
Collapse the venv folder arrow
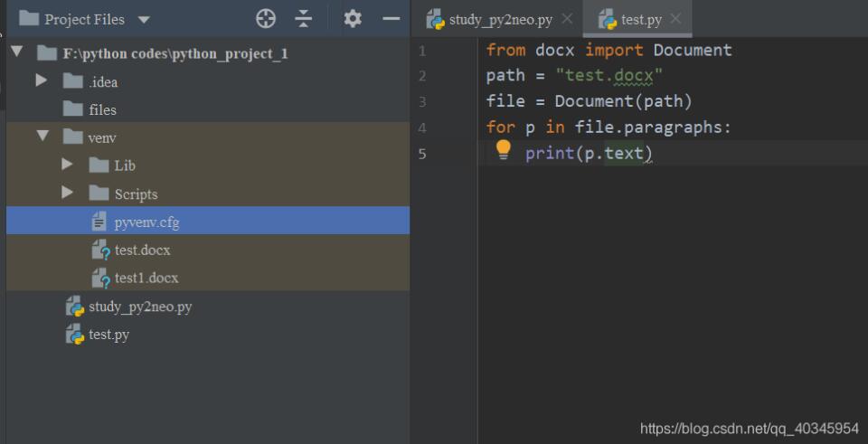click(42, 137)
